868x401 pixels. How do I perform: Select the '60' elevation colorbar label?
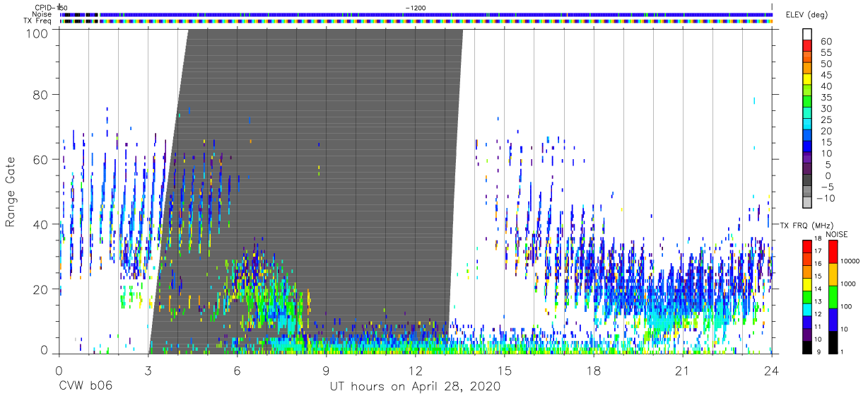[826, 42]
